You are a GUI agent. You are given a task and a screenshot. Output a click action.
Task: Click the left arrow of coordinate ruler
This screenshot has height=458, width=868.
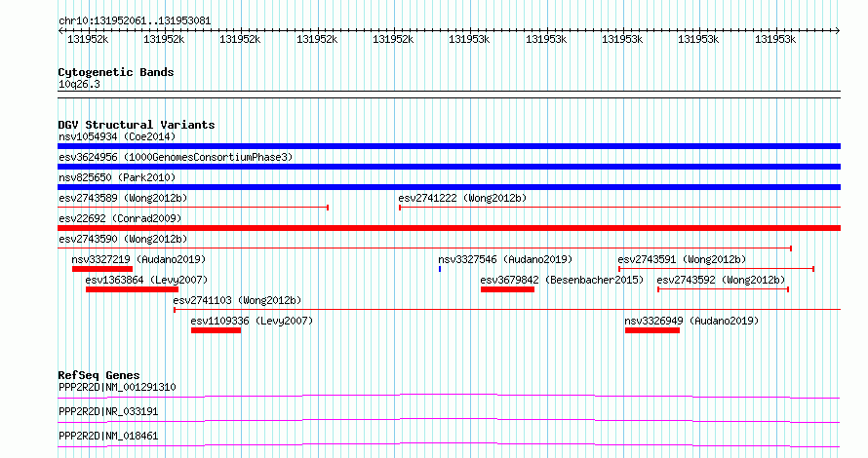click(60, 31)
